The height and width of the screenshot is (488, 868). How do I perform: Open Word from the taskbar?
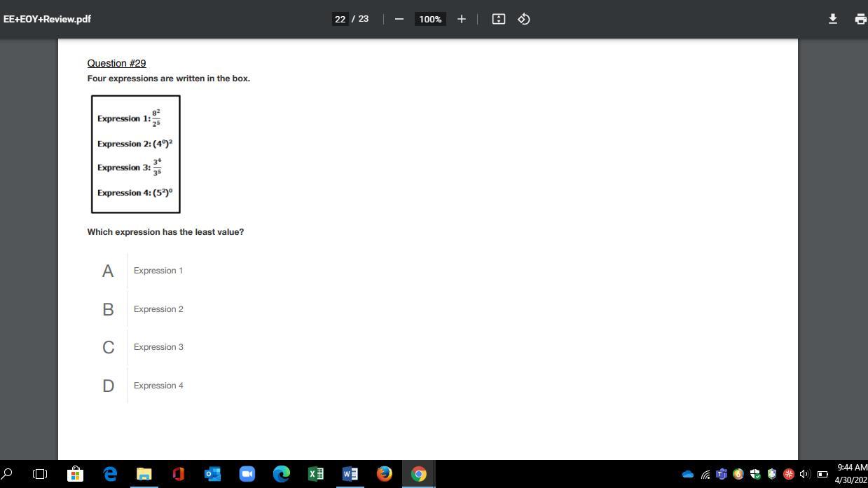(x=350, y=474)
